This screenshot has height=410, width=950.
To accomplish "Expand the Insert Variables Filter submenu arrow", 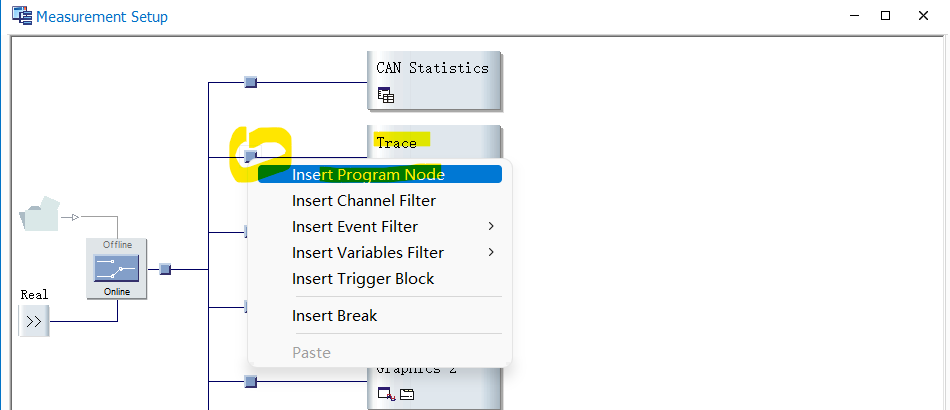I will pos(491,253).
